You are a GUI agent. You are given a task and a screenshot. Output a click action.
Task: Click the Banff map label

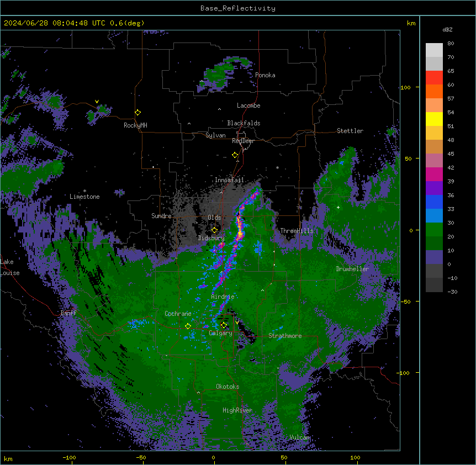tap(68, 313)
